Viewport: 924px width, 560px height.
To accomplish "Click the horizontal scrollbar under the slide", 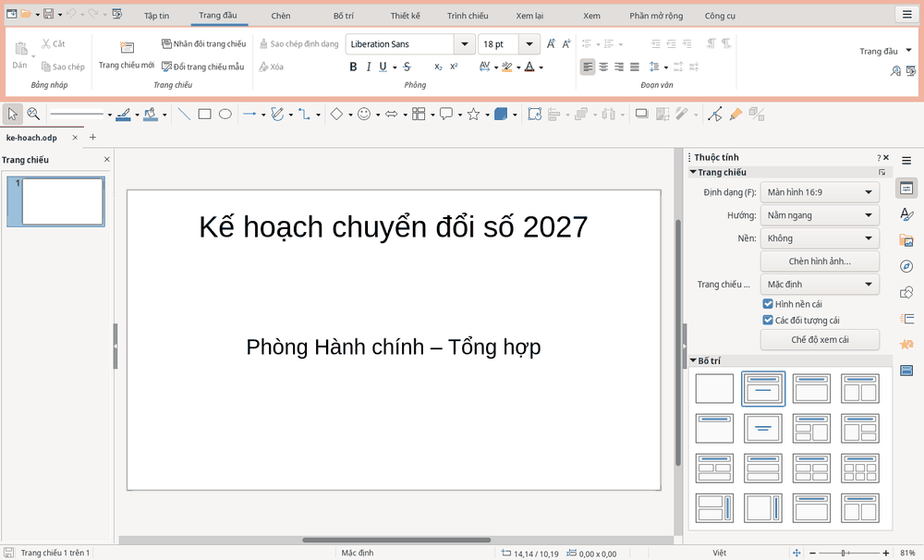I will click(396, 540).
